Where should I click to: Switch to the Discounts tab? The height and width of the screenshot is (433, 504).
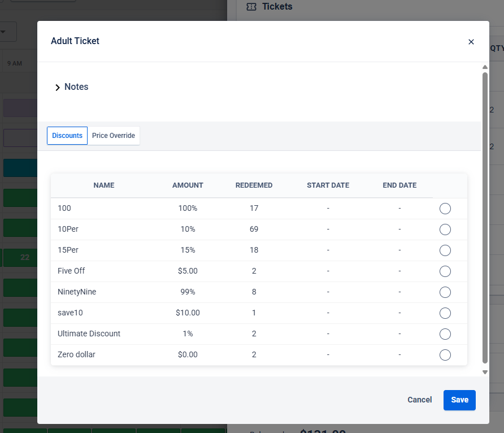click(x=67, y=136)
